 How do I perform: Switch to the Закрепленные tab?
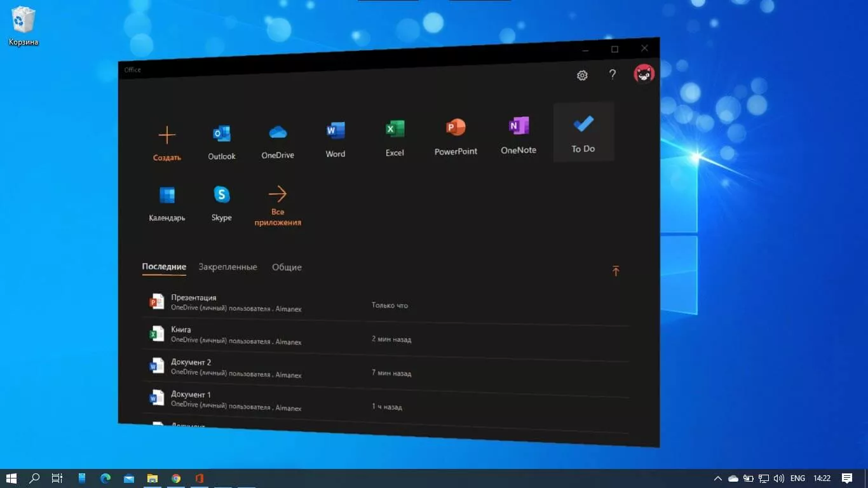(x=227, y=267)
